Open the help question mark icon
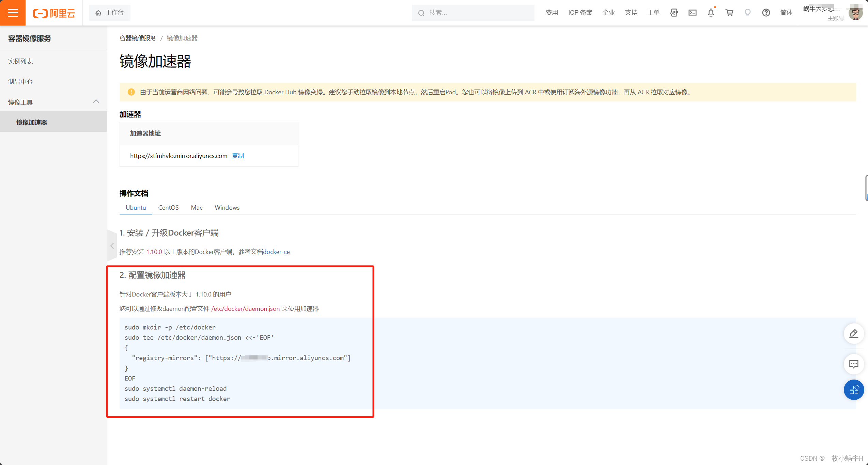868x465 pixels. (766, 13)
